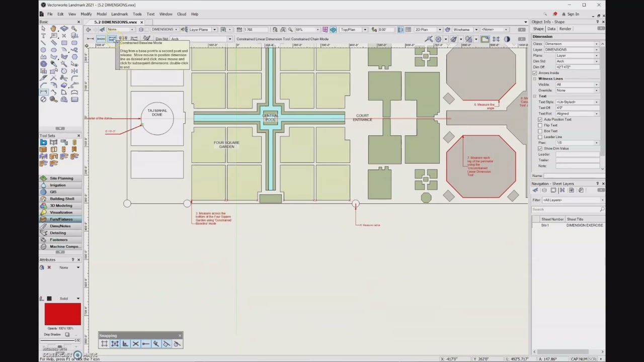Enable Flip Text checkbox
644x362 pixels.
pos(540,125)
